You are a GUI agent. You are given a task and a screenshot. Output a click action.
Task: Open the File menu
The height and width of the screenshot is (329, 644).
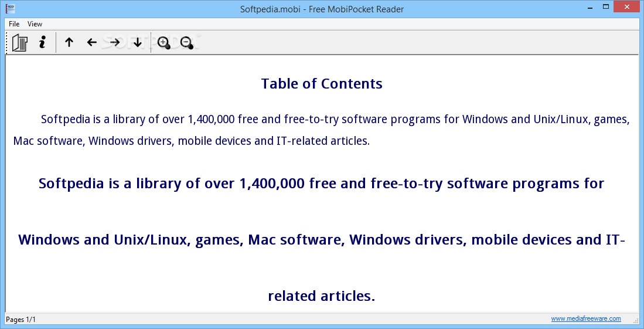pyautogui.click(x=14, y=24)
